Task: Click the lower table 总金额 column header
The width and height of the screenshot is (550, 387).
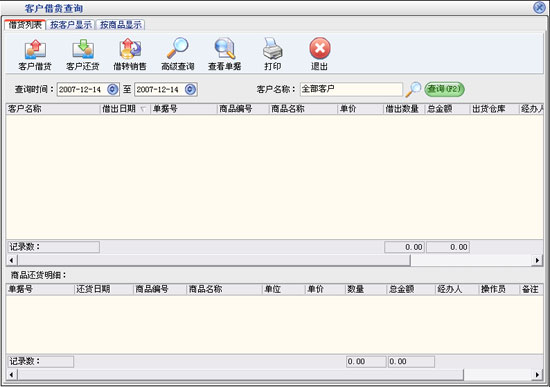Action: click(411, 289)
